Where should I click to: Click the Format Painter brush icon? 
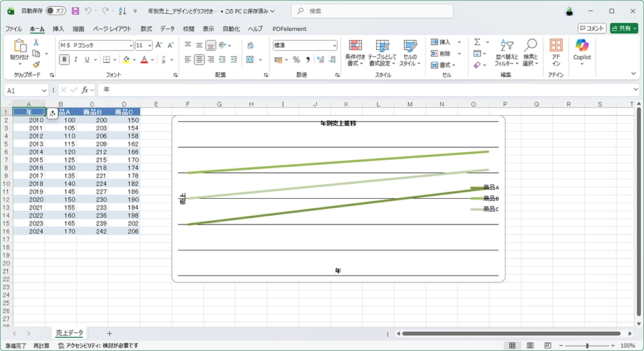pos(36,64)
